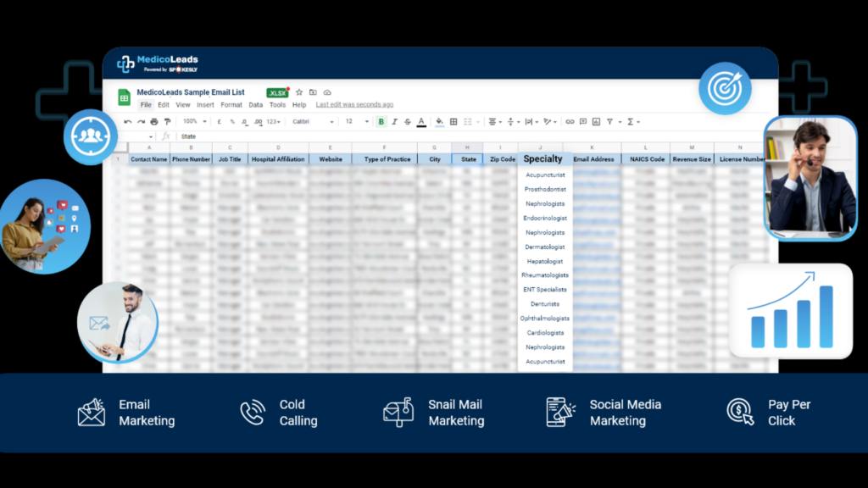
Task: Select the borders icon
Action: pos(454,121)
